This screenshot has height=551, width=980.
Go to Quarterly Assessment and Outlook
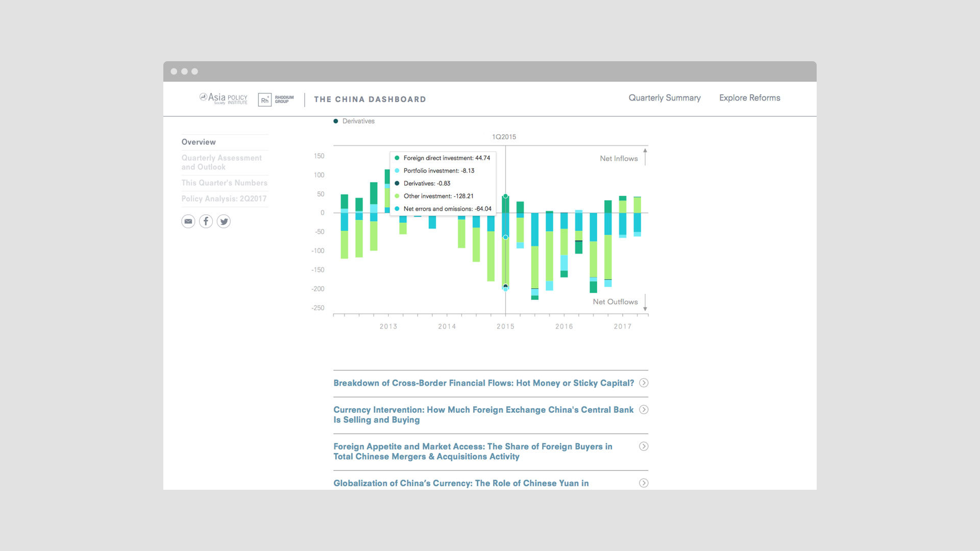pos(222,162)
